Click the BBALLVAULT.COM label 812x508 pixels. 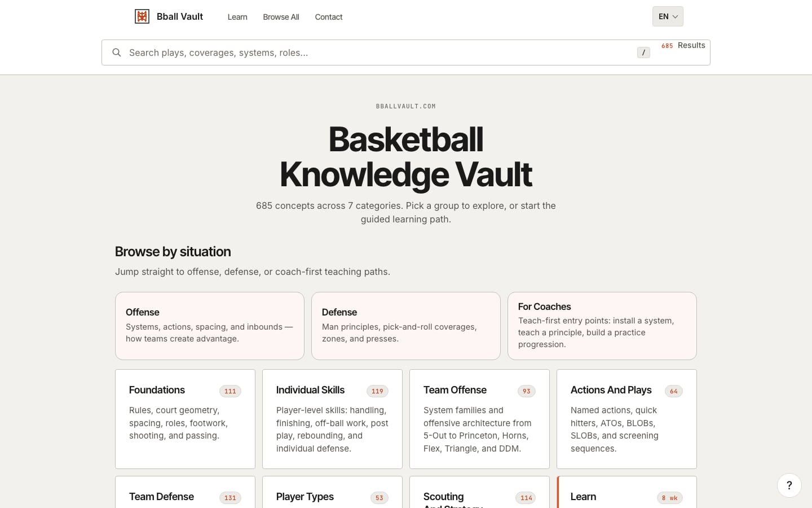point(406,106)
